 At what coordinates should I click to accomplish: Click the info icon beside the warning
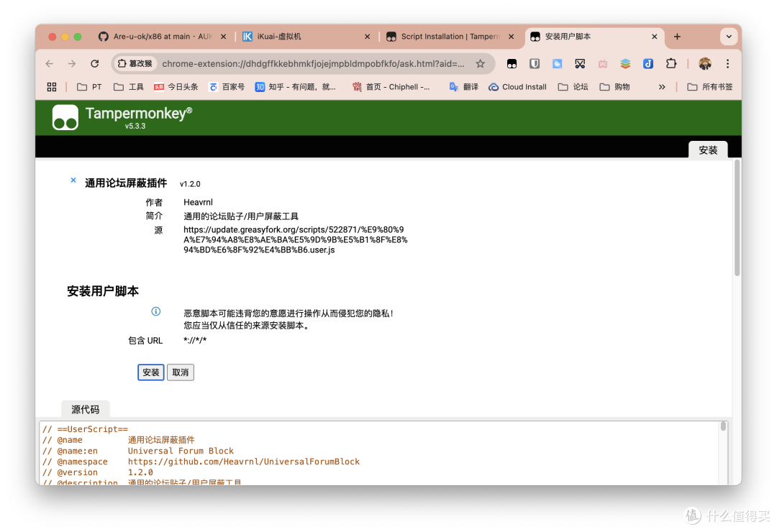155,311
